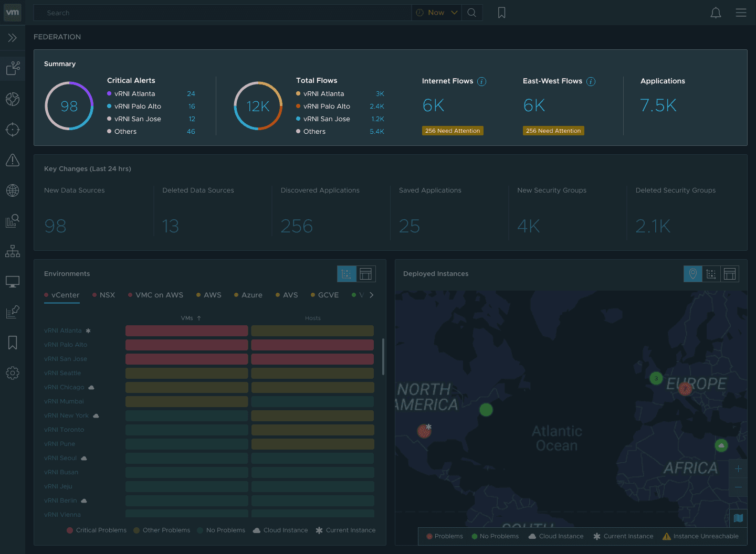Open the crosshair target sidebar icon
The image size is (756, 554).
[x=13, y=130]
